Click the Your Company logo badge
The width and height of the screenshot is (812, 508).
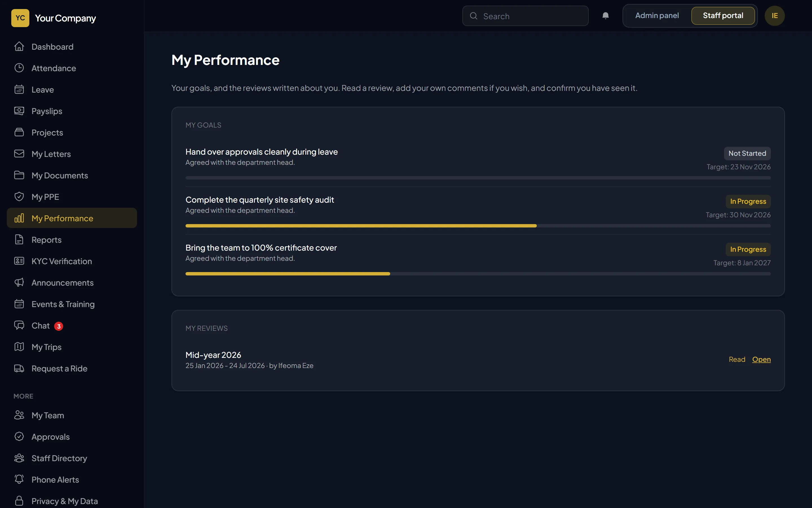click(20, 18)
